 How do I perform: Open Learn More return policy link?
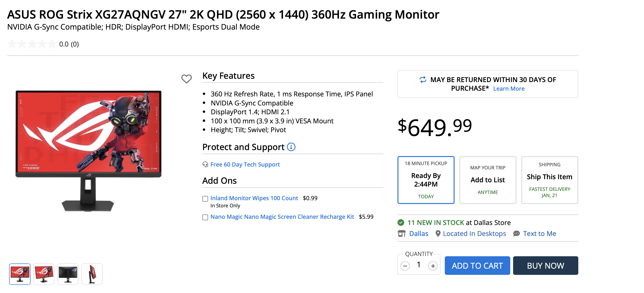click(509, 89)
